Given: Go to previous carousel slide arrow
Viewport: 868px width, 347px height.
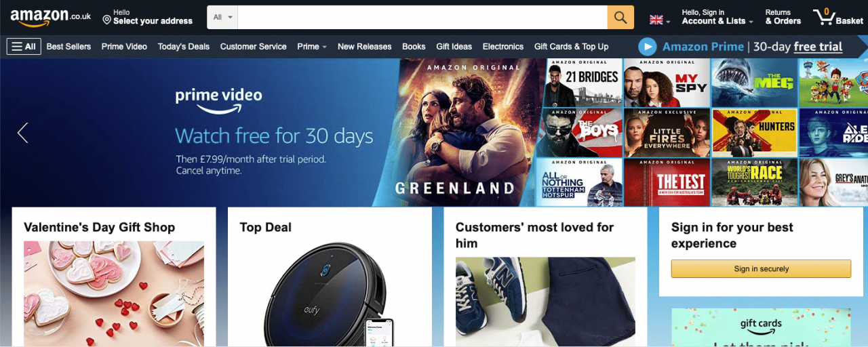Looking at the screenshot, I should pos(22,133).
